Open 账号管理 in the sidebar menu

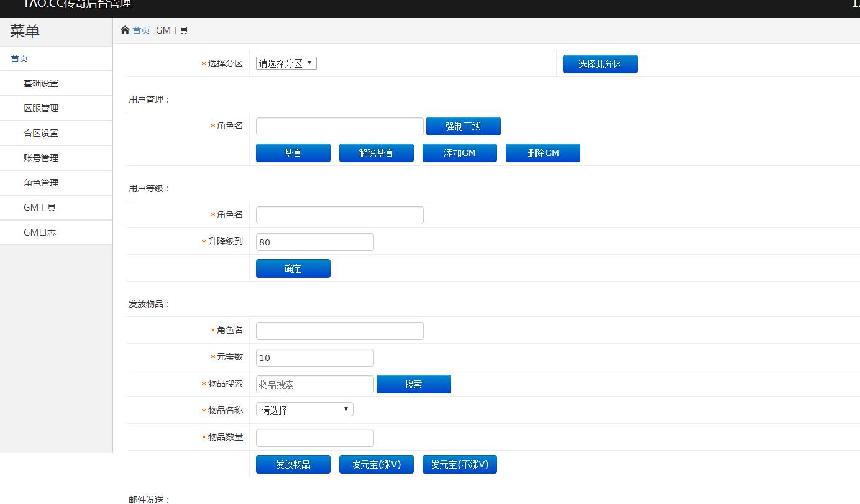click(41, 158)
